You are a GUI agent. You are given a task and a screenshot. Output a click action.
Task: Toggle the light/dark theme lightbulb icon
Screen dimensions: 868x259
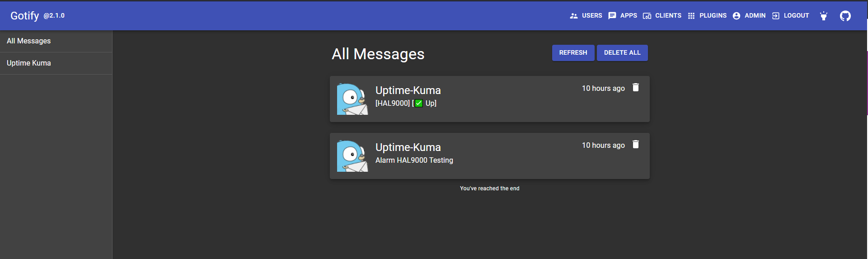(x=824, y=16)
